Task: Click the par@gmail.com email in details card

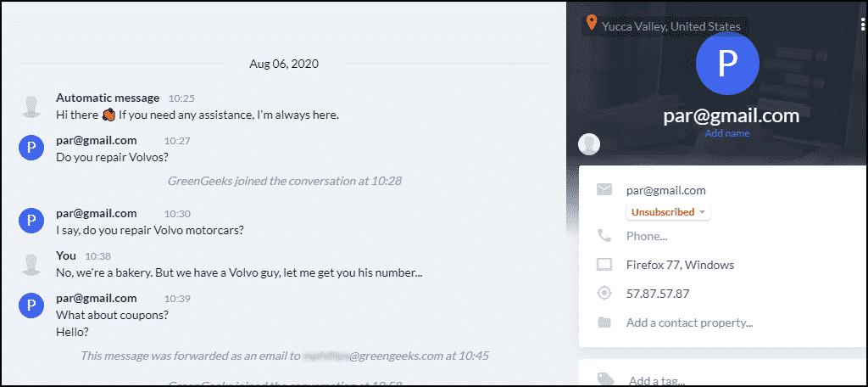Action: (666, 190)
